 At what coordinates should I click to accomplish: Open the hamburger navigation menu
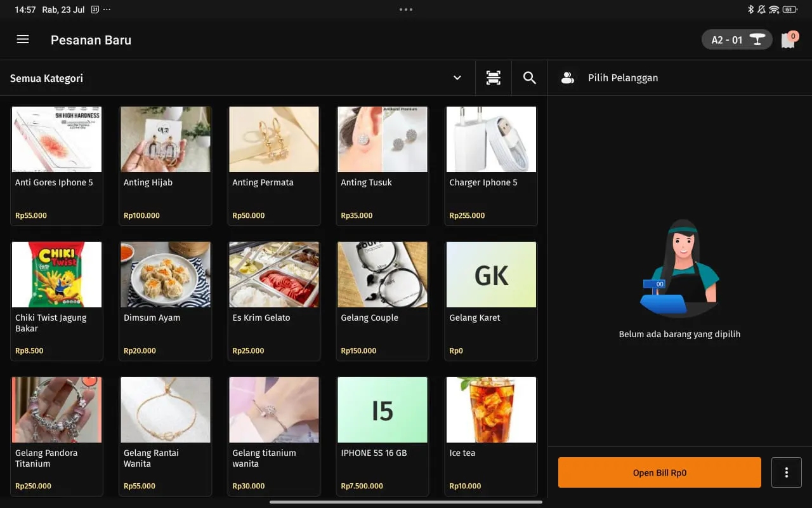[x=23, y=39]
